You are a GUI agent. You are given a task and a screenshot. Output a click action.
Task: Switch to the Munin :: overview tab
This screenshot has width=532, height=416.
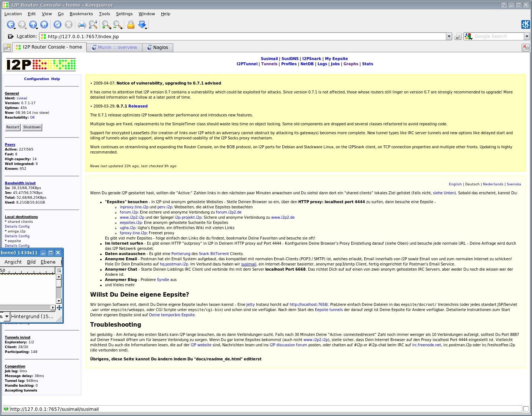coord(117,47)
